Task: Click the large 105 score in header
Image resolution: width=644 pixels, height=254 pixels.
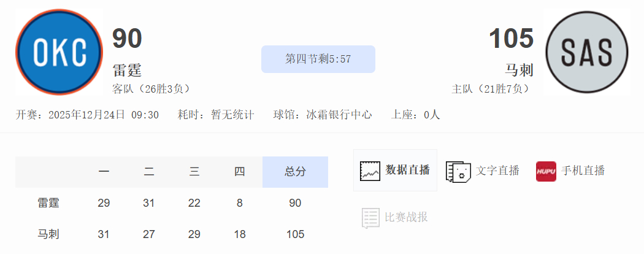Action: (x=512, y=38)
